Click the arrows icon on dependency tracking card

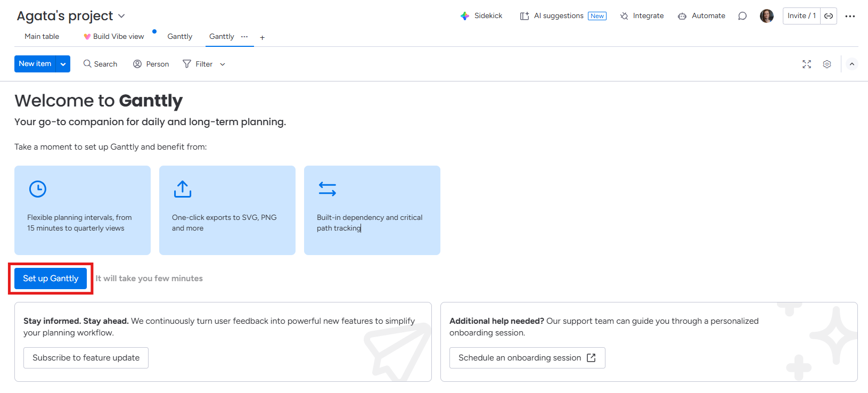tap(327, 189)
